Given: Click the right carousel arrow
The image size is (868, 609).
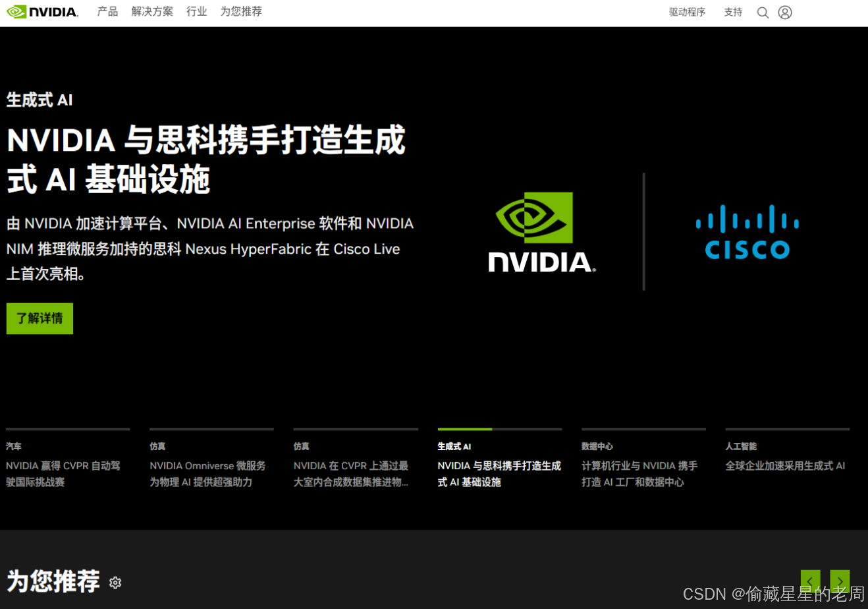Looking at the screenshot, I should (840, 581).
